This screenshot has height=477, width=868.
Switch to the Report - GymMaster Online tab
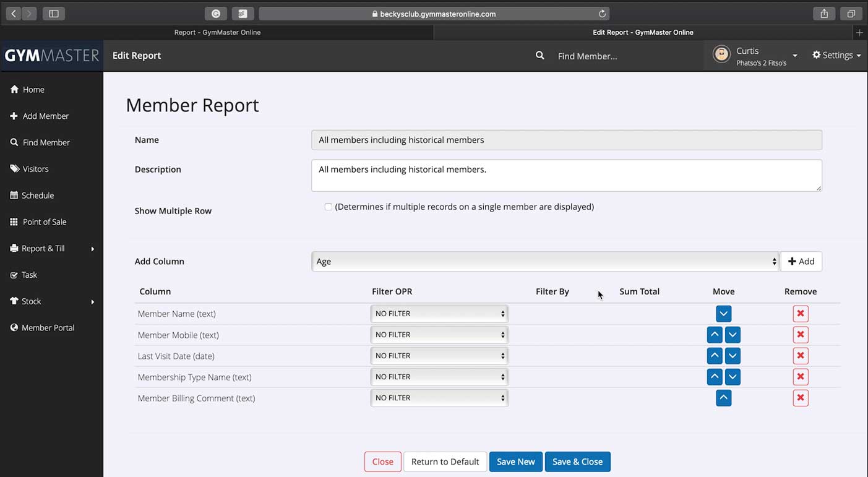pos(217,32)
